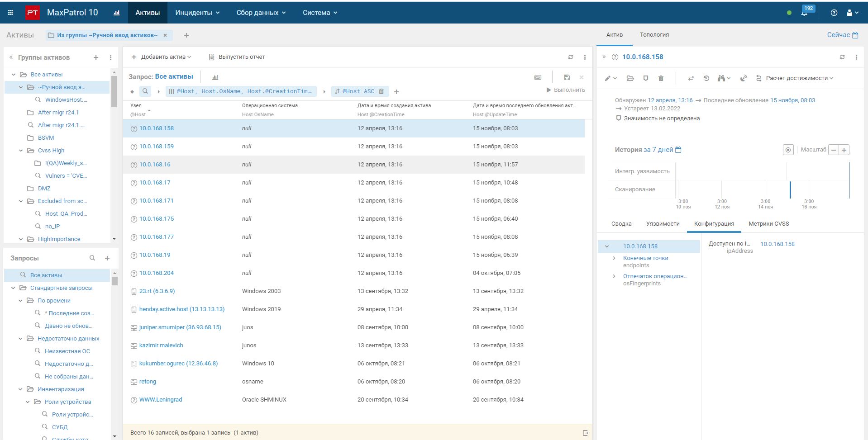Open the chart icon beside Запрос: Все активы
Viewport: 868px width, 440px height.
pyautogui.click(x=215, y=77)
